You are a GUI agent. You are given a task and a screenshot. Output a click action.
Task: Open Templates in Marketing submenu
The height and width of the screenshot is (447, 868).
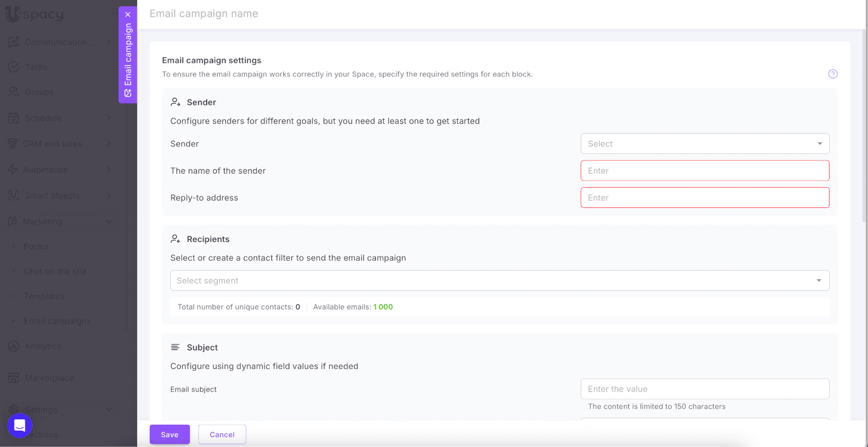[44, 296]
